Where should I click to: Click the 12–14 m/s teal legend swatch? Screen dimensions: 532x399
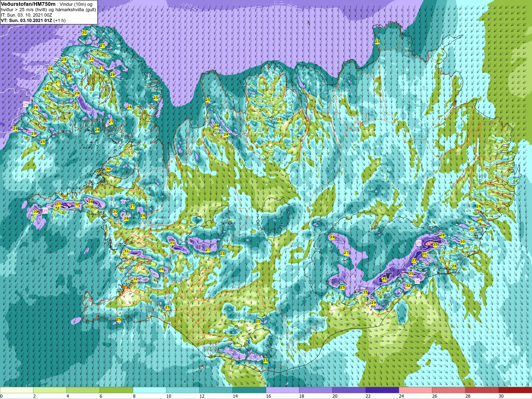click(216, 390)
